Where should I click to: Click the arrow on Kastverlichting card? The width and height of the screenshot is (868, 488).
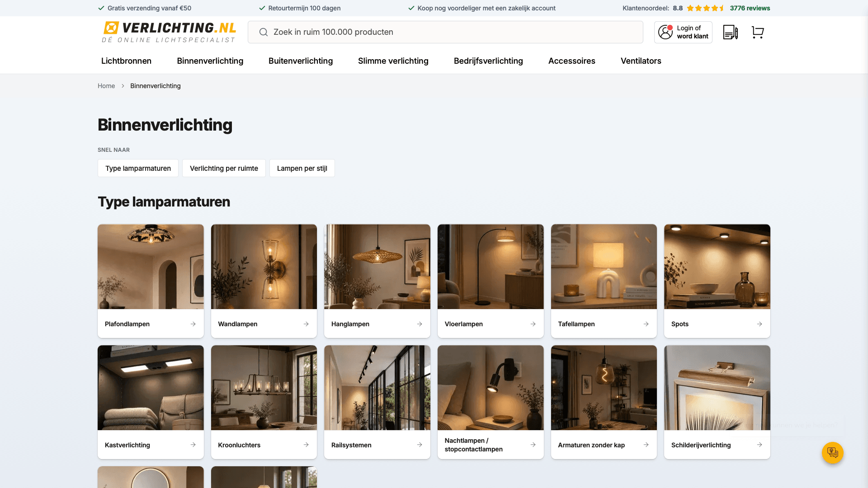pos(193,445)
